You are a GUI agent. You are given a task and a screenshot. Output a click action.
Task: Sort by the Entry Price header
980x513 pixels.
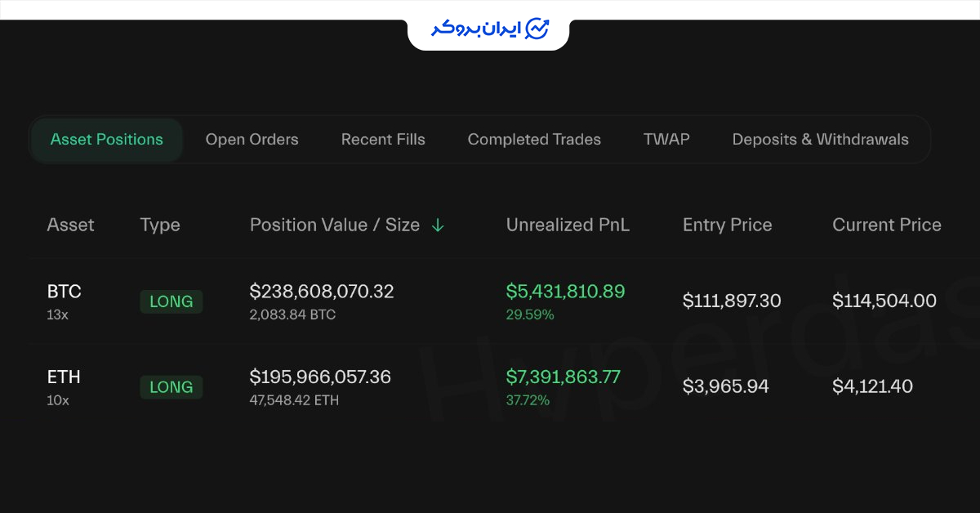pyautogui.click(x=727, y=225)
